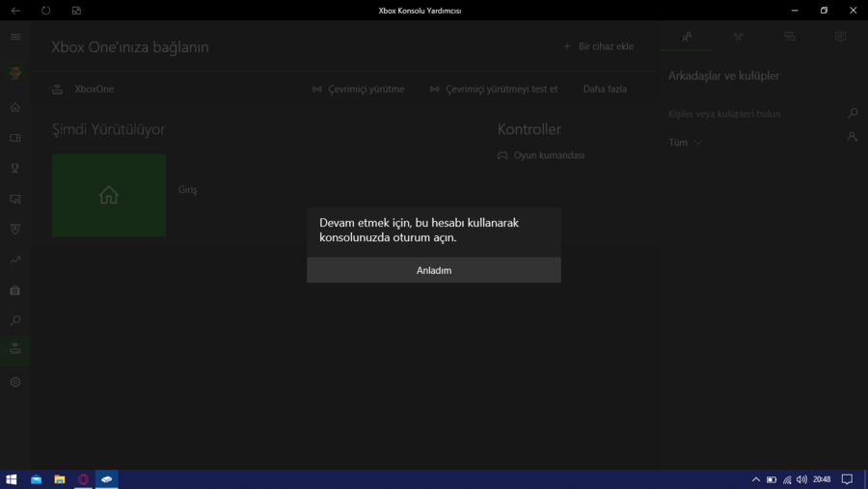Click Çevrimiçi yürütmeyi test et
The width and height of the screenshot is (868, 489).
click(494, 89)
